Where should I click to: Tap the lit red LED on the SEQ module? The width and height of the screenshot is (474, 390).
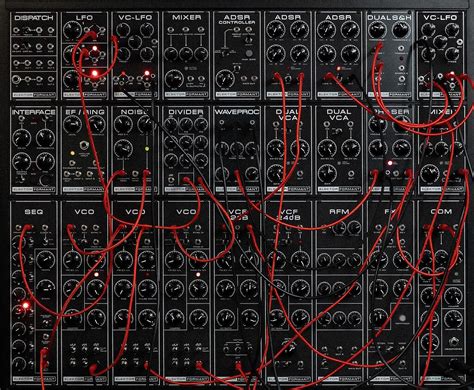tap(26, 305)
